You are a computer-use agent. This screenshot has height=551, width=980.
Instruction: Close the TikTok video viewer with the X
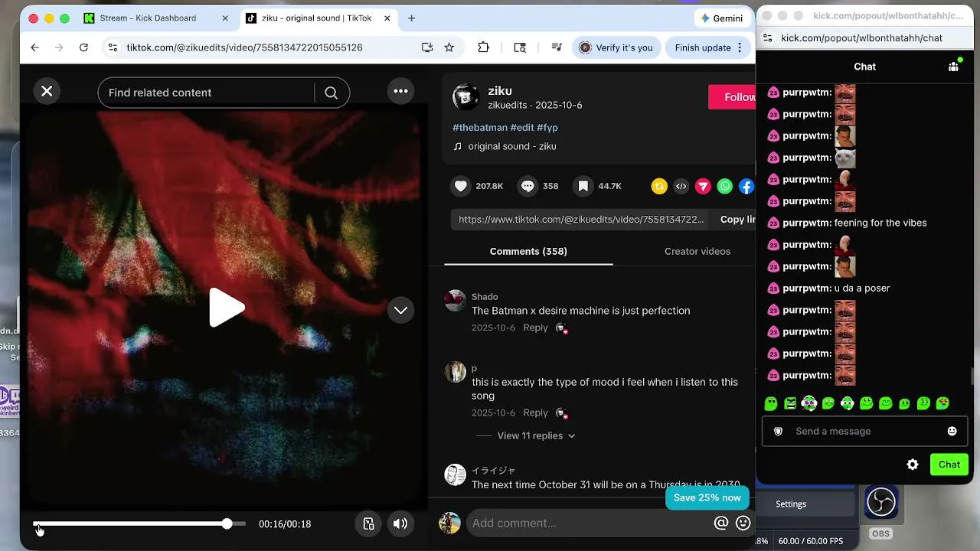pyautogui.click(x=47, y=91)
